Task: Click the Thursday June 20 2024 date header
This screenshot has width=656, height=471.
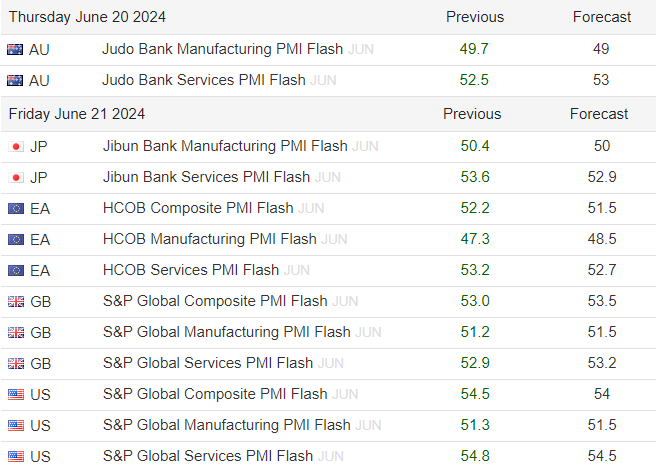Action: click(x=87, y=17)
